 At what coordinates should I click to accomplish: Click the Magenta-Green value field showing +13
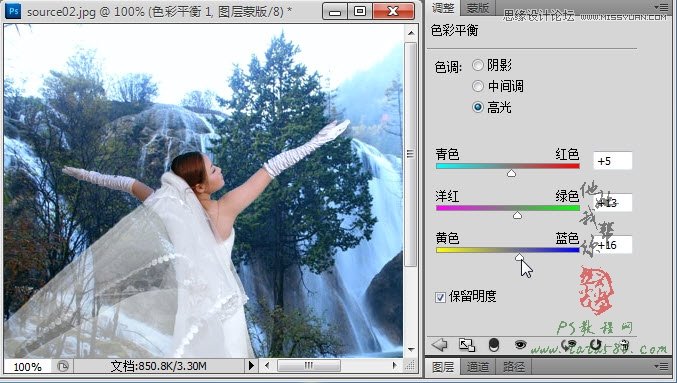[613, 203]
